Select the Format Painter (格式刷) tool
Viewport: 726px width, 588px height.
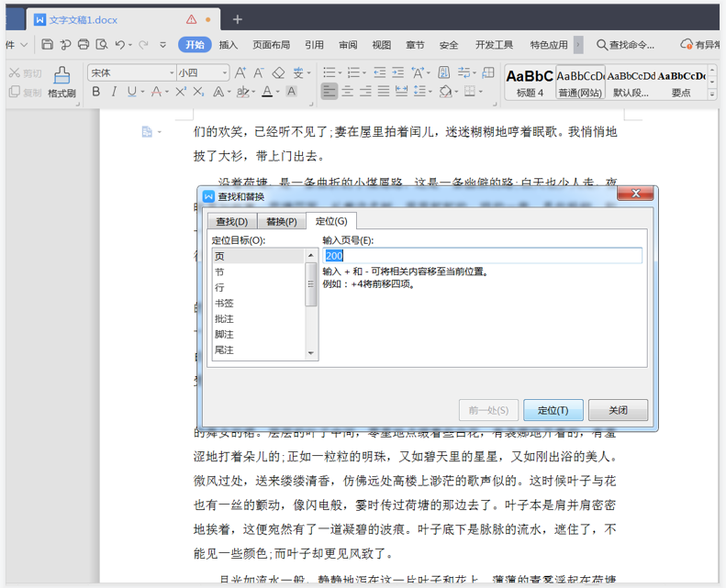[61, 82]
